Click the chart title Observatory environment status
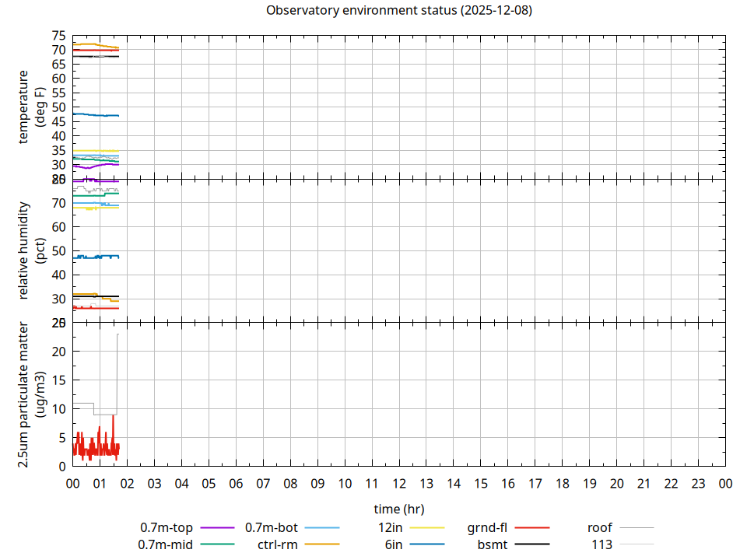747x560 pixels. 398,11
